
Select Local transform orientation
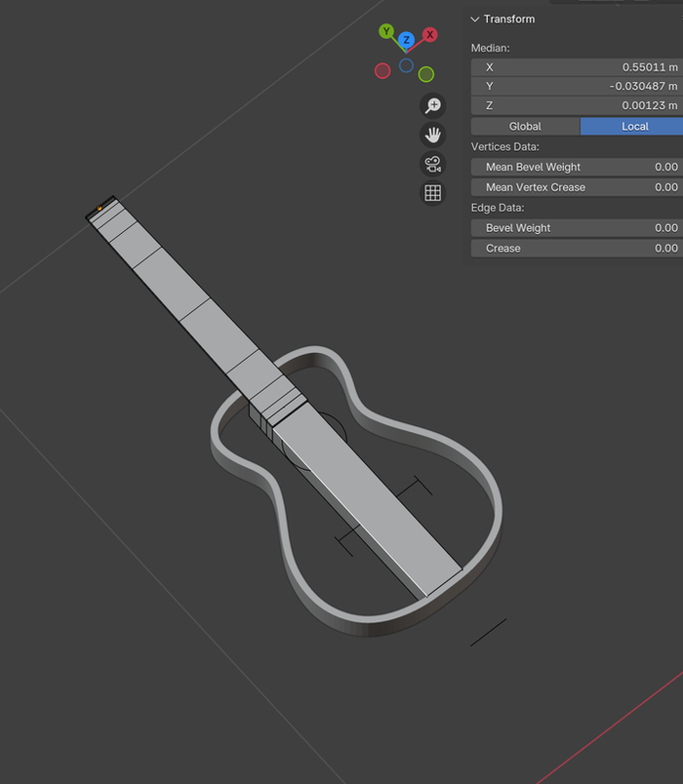(634, 127)
